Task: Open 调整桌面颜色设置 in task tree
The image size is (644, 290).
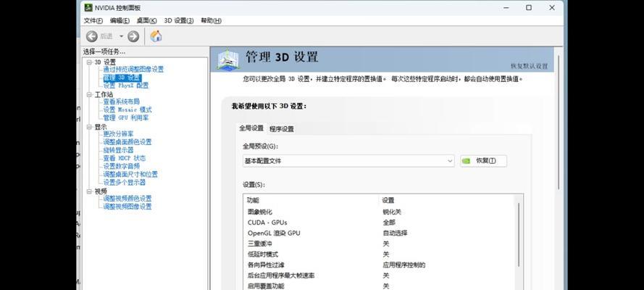Action: click(x=127, y=142)
